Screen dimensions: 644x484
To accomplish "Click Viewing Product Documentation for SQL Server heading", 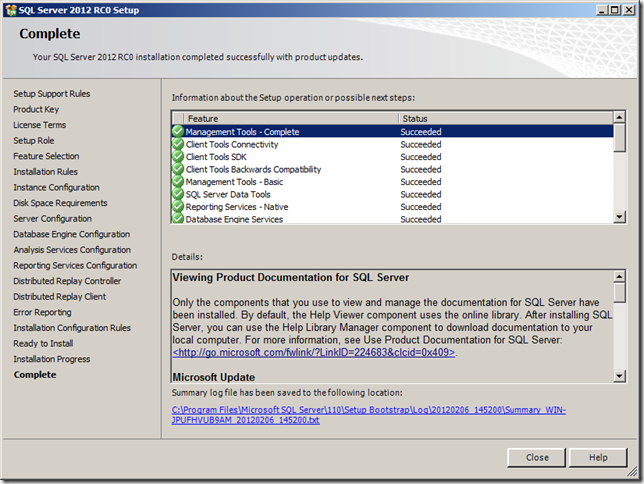I will [x=291, y=278].
